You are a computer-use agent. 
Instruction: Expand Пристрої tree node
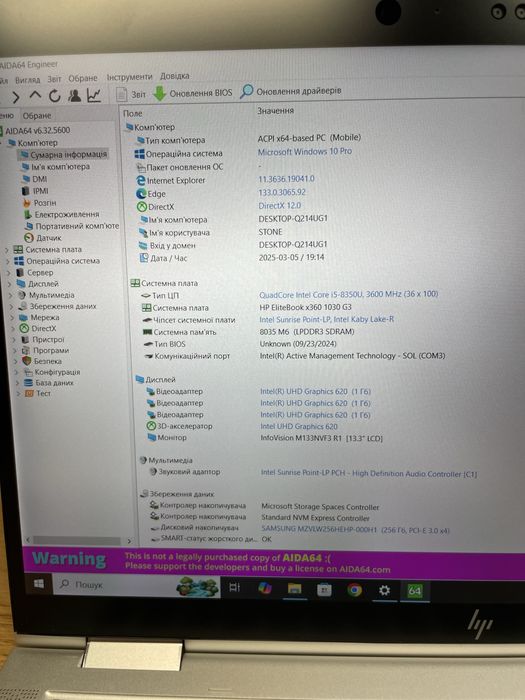pos(14,340)
